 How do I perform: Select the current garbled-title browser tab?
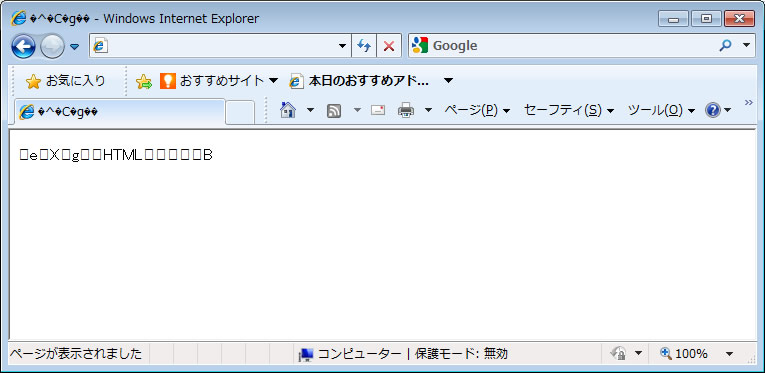120,112
